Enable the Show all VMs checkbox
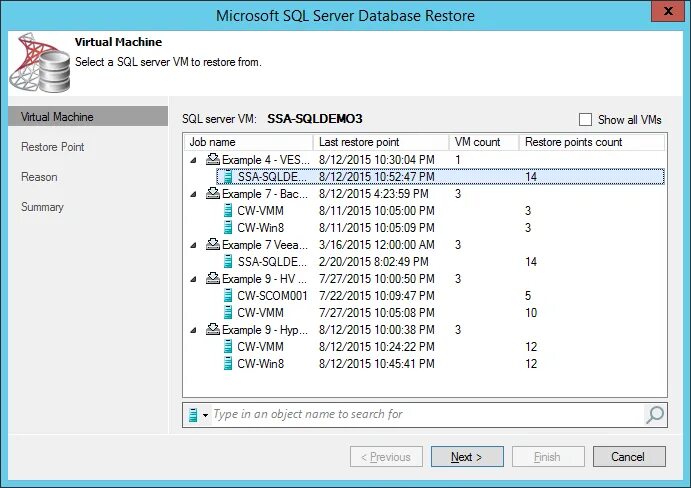This screenshot has height=488, width=691. [585, 119]
